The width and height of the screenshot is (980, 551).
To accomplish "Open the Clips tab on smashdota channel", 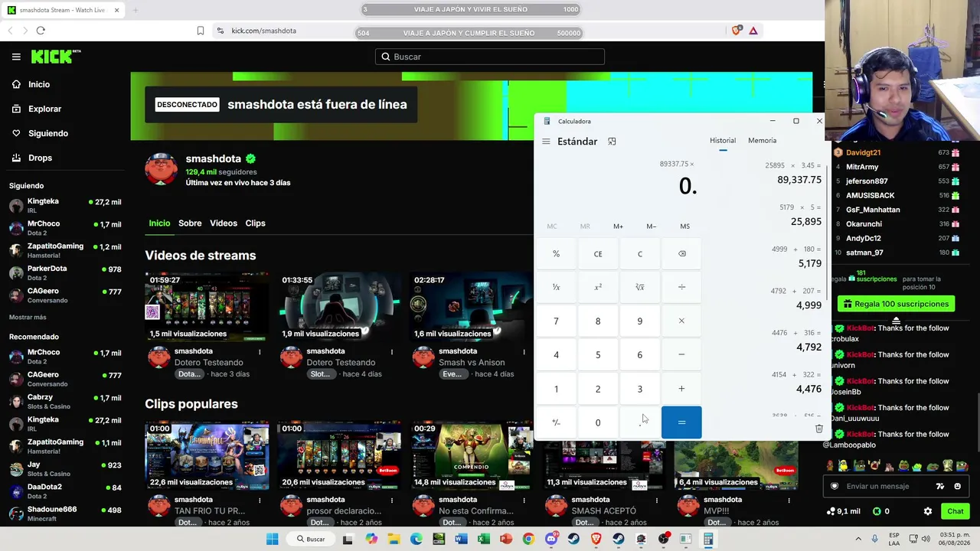I will (x=255, y=223).
